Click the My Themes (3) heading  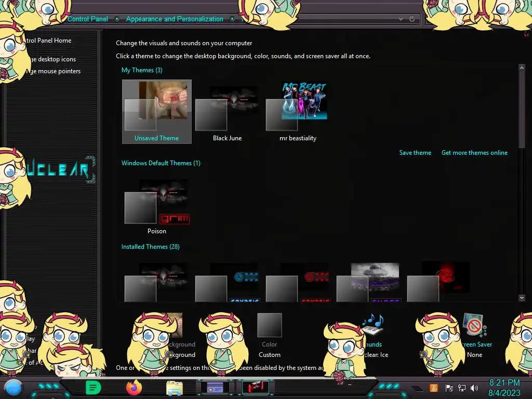(142, 70)
